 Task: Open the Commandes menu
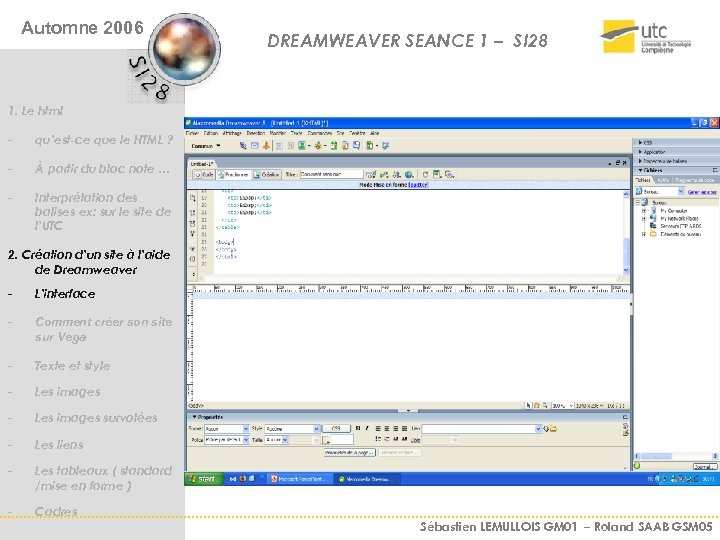pos(320,133)
